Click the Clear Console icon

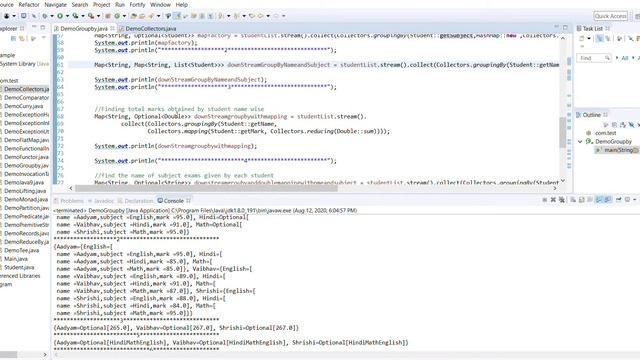[573, 200]
